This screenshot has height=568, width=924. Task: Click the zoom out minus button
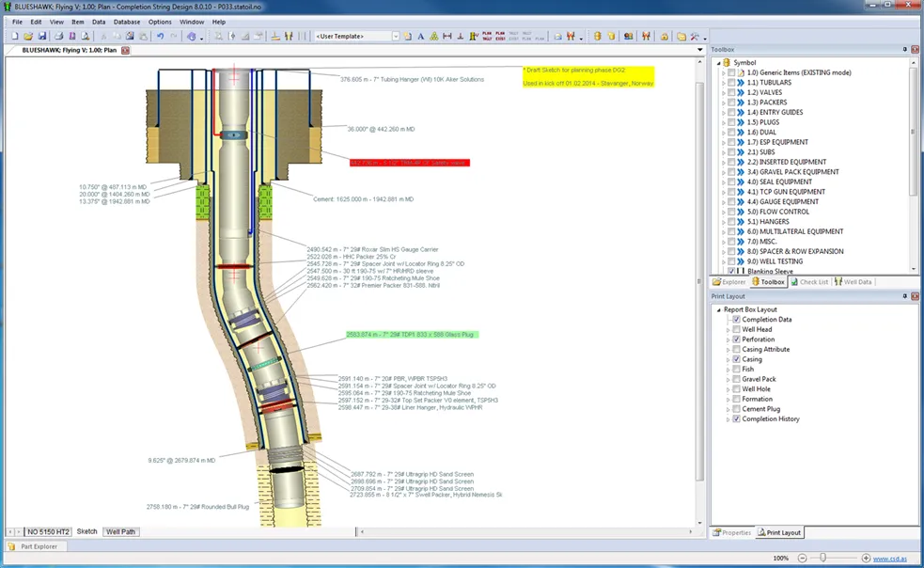(x=802, y=558)
